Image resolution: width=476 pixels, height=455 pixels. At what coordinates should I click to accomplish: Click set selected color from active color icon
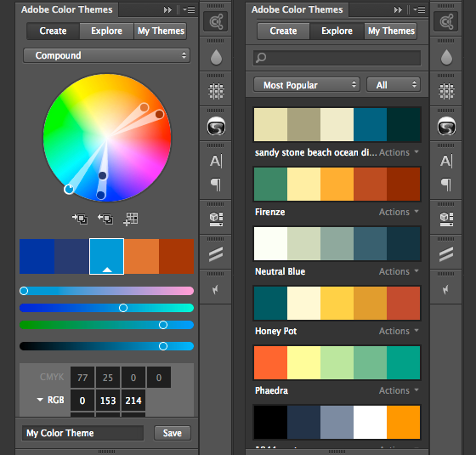80,219
